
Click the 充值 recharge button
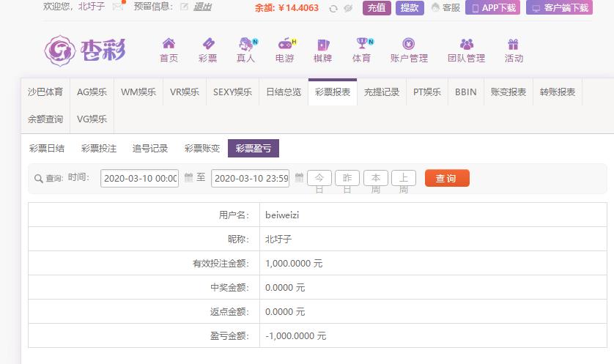(x=377, y=8)
